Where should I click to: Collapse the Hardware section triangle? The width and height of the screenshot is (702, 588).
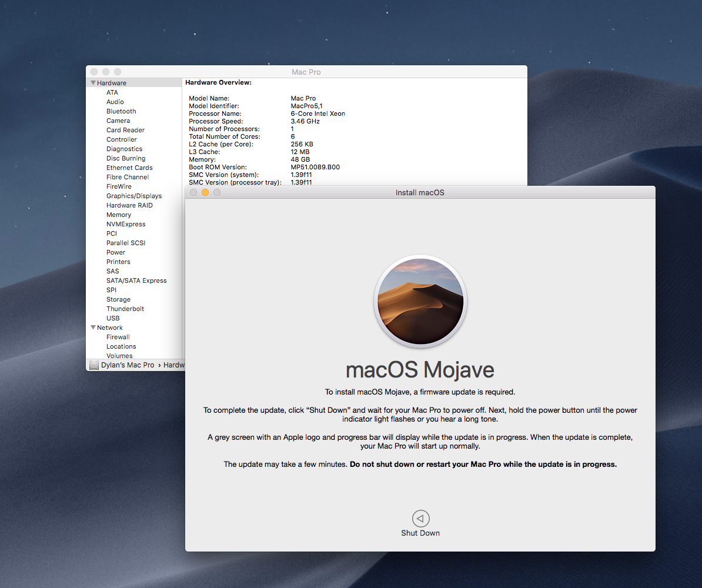93,83
